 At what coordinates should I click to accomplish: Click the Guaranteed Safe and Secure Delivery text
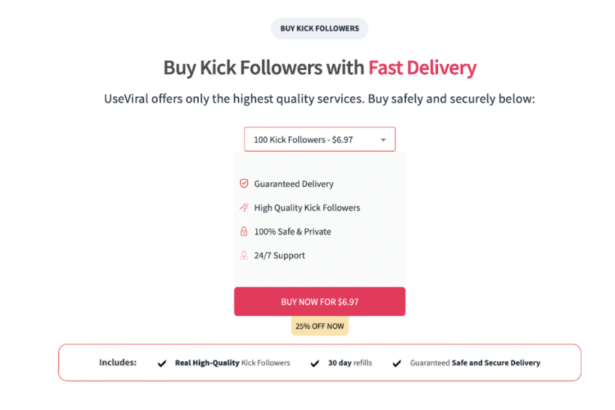[477, 363]
